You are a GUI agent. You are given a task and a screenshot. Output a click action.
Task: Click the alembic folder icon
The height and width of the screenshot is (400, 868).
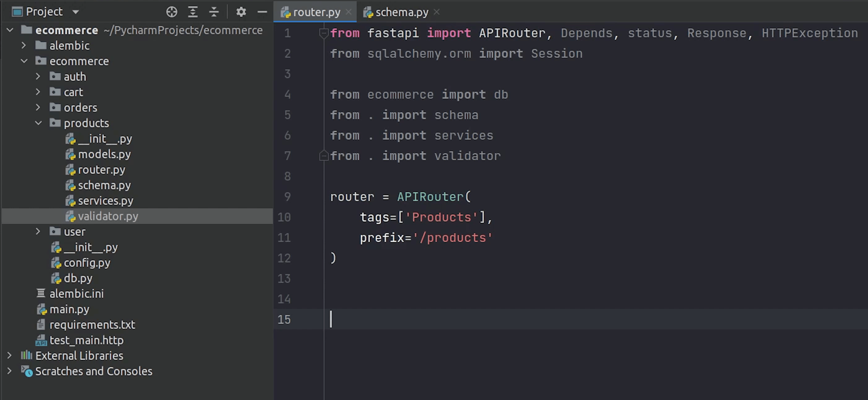click(x=41, y=45)
